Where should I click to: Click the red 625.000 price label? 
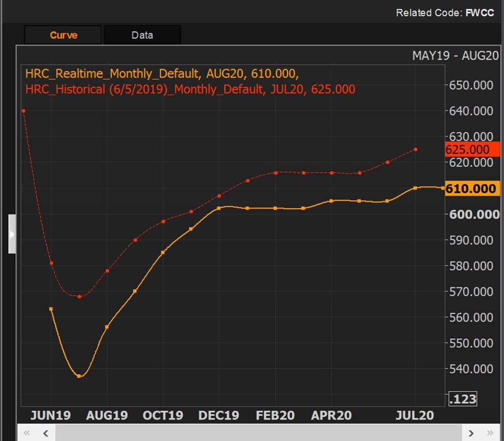point(470,149)
